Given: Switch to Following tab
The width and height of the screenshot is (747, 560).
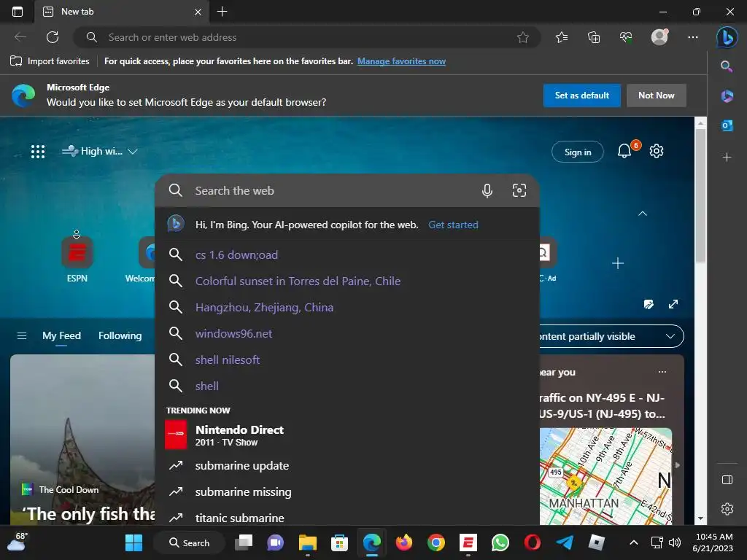Looking at the screenshot, I should (120, 335).
